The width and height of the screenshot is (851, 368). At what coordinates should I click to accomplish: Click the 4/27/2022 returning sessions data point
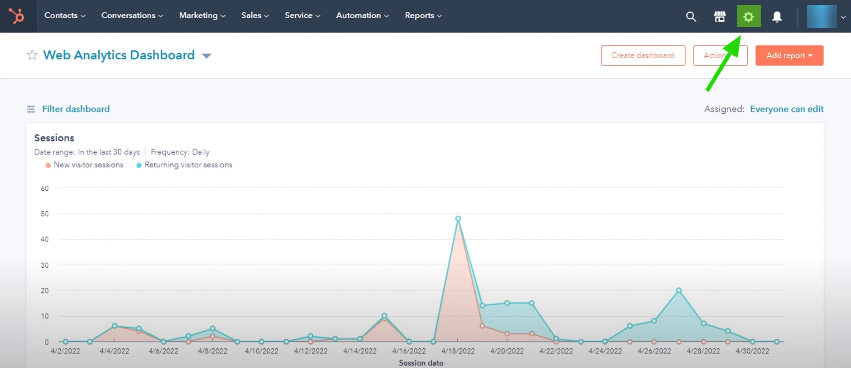click(x=678, y=290)
